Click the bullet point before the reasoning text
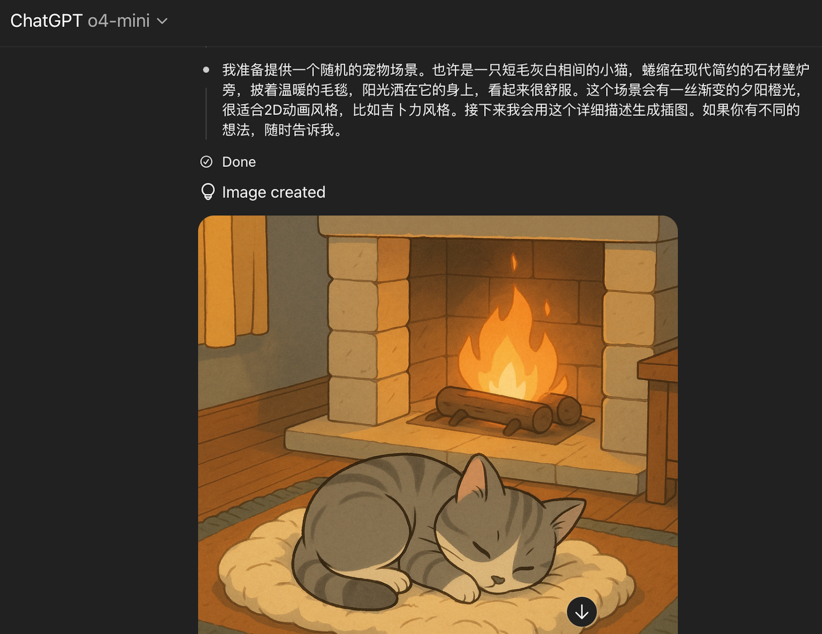 206,70
